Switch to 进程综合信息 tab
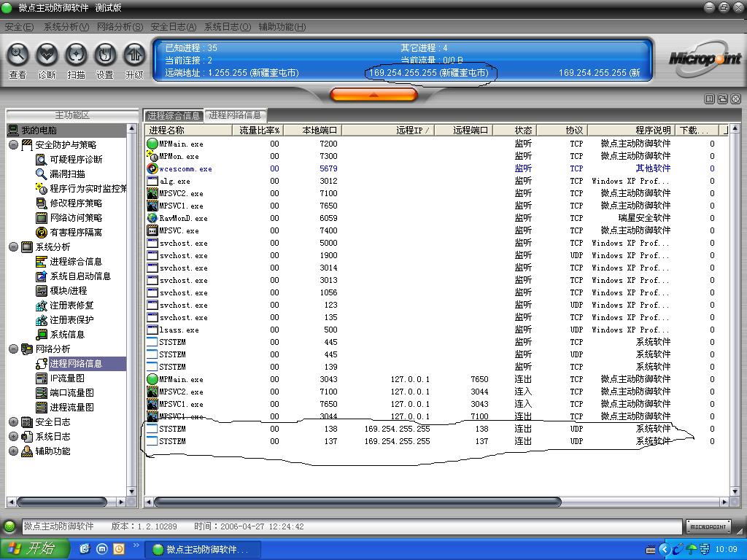 pyautogui.click(x=174, y=116)
